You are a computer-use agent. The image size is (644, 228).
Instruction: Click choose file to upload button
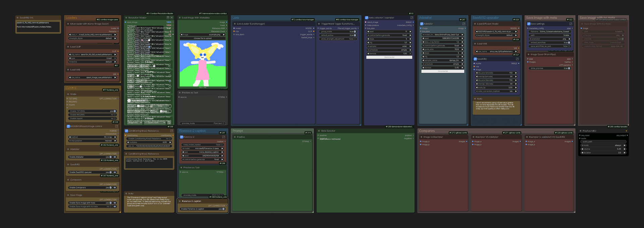point(203,38)
